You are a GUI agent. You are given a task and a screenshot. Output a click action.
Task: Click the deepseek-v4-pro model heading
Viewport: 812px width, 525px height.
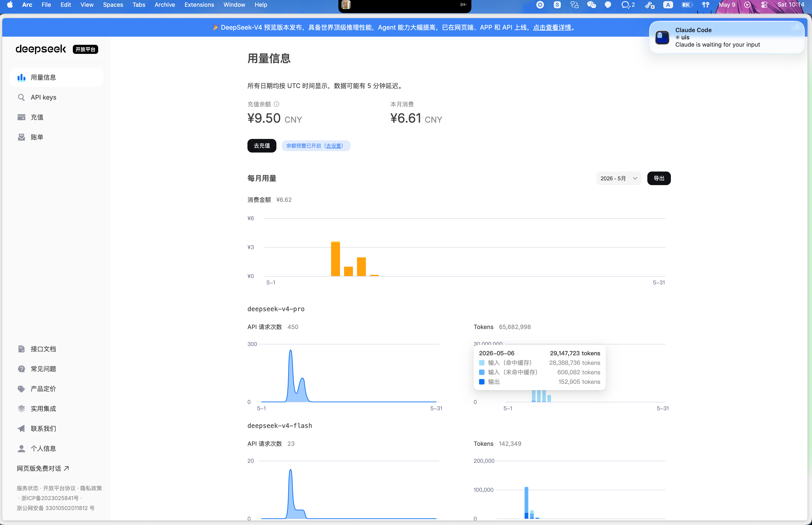276,309
